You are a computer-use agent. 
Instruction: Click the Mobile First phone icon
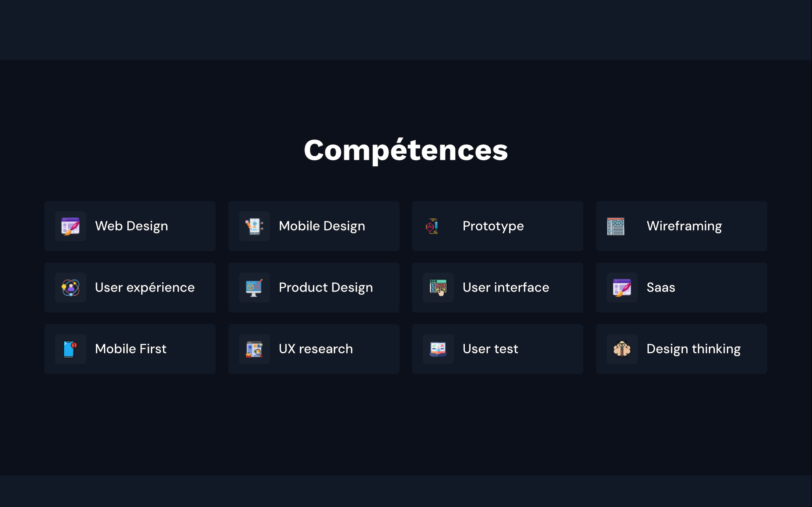(70, 349)
